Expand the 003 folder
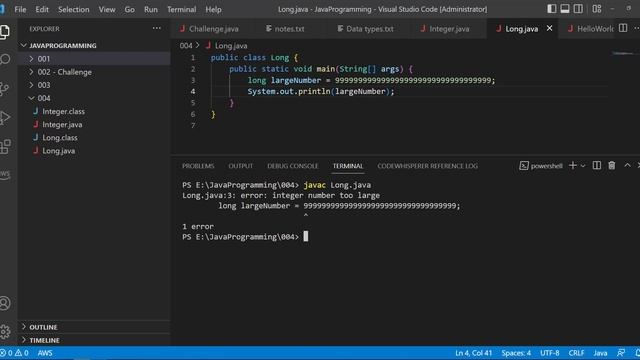This screenshot has width=640, height=360. [x=94, y=85]
